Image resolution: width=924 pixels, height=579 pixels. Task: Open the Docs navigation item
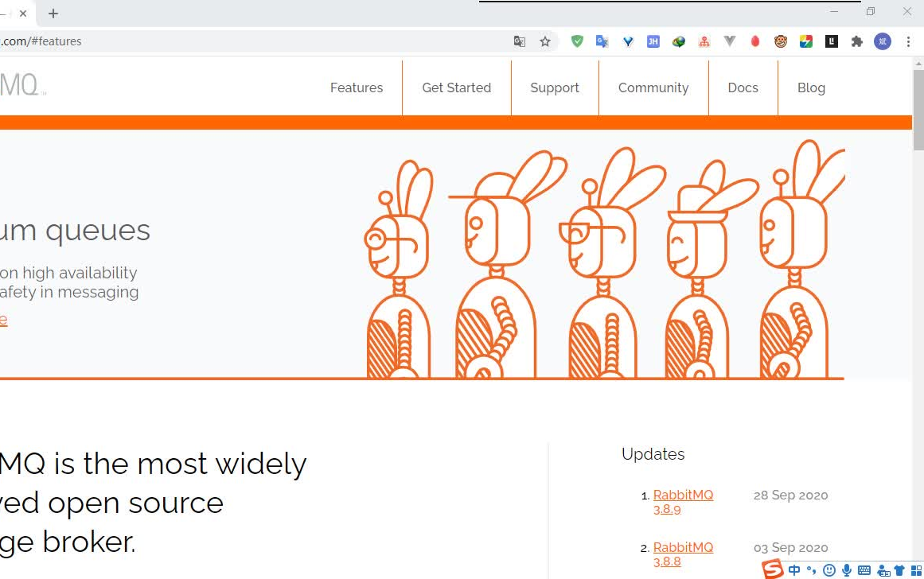(743, 87)
